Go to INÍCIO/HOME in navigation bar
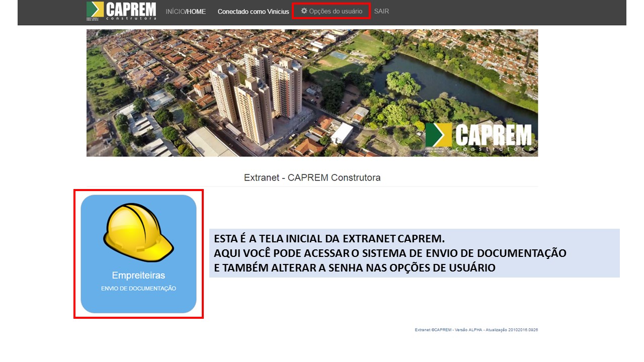 pyautogui.click(x=186, y=11)
